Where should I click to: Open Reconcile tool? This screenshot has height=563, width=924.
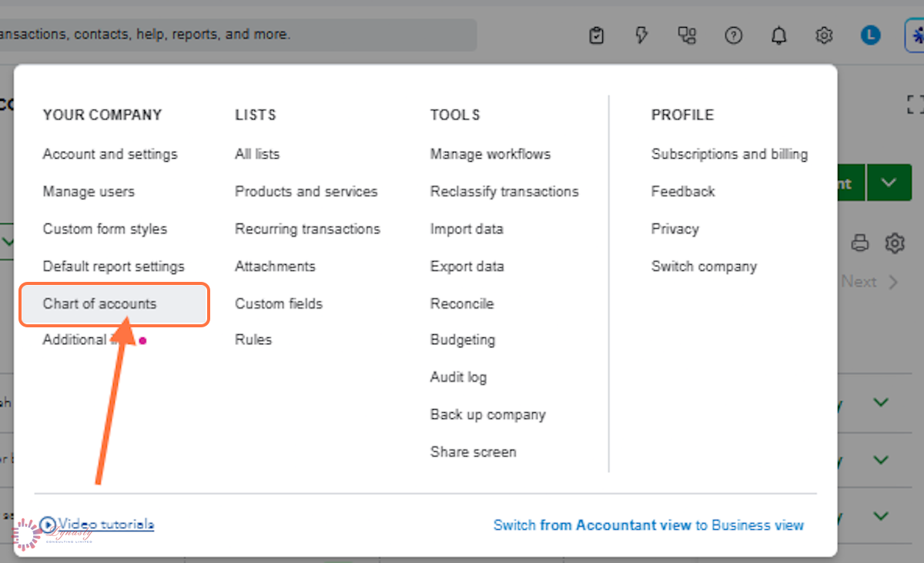[x=462, y=303]
